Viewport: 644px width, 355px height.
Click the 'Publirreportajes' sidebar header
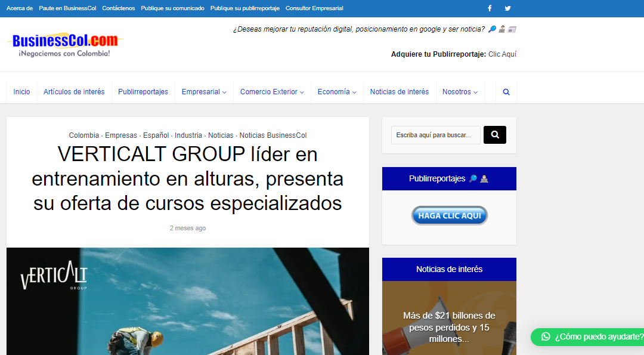449,179
